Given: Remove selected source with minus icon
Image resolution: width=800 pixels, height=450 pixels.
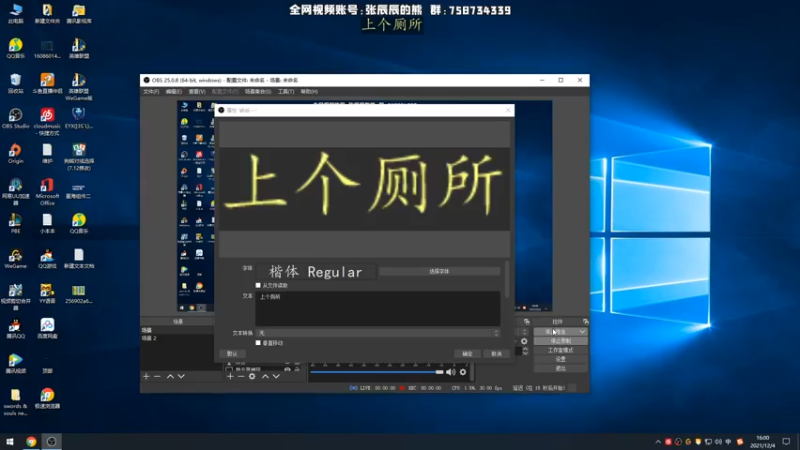Looking at the screenshot, I should point(241,377).
